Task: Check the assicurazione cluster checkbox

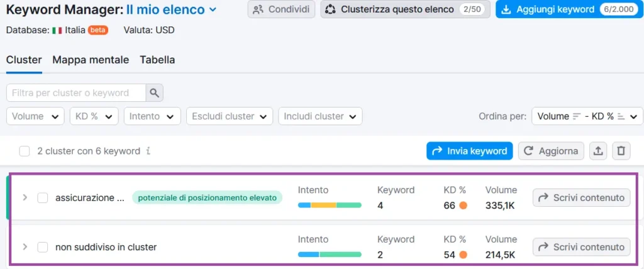Action: point(43,198)
